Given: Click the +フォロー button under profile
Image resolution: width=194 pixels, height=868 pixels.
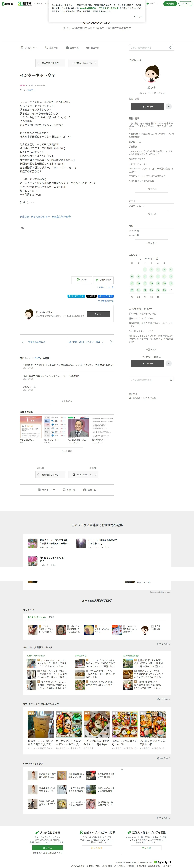Looking at the screenshot, I should pyautogui.click(x=147, y=106).
